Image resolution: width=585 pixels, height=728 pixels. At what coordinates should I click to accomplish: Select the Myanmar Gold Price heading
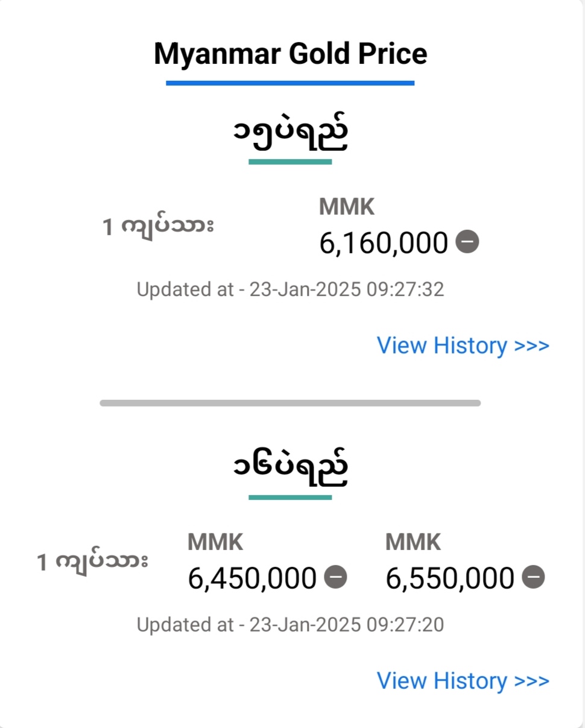pos(291,54)
